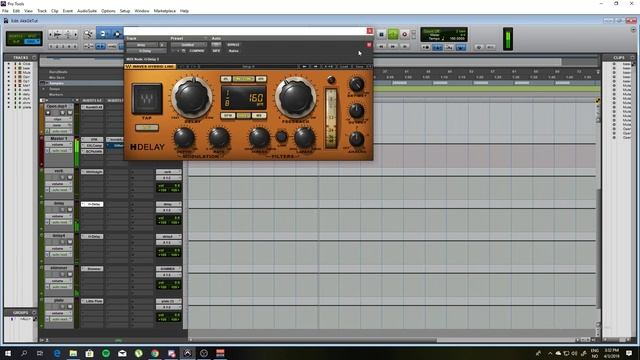Start playback with the green Play button
This screenshot has height=360, width=640.
coord(393,35)
